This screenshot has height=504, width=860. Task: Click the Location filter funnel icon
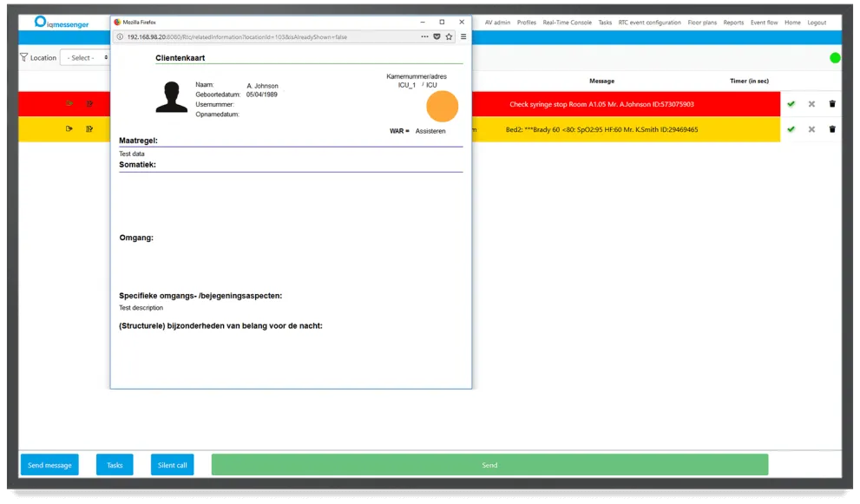pyautogui.click(x=23, y=57)
